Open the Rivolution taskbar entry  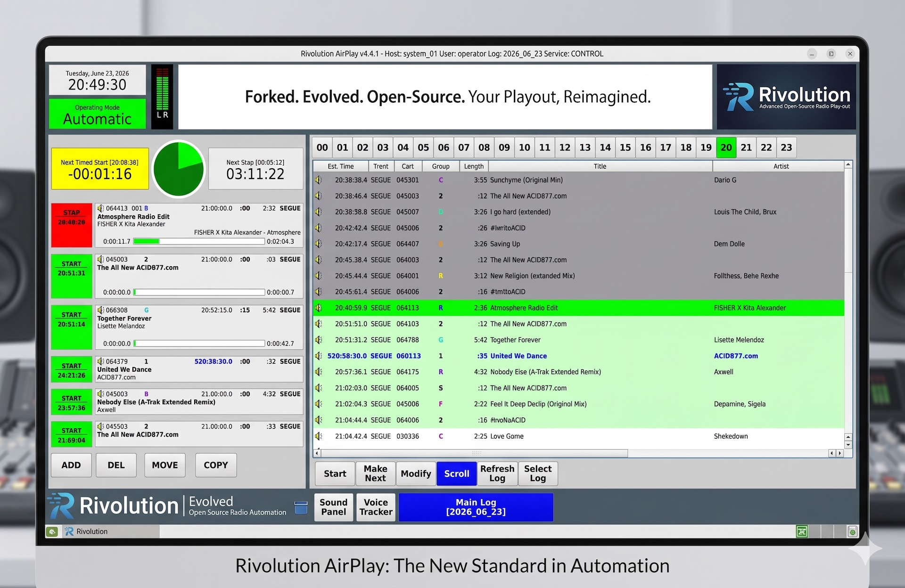111,531
